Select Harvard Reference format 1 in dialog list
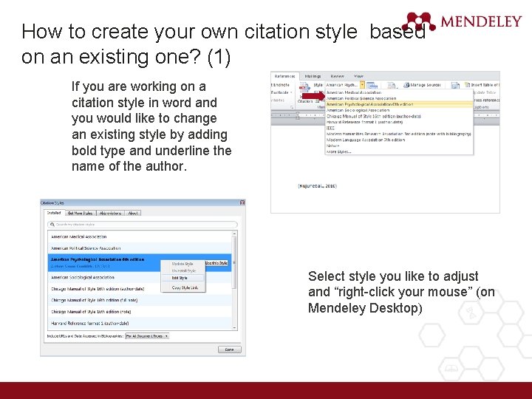This screenshot has width=532, height=399. [140, 324]
